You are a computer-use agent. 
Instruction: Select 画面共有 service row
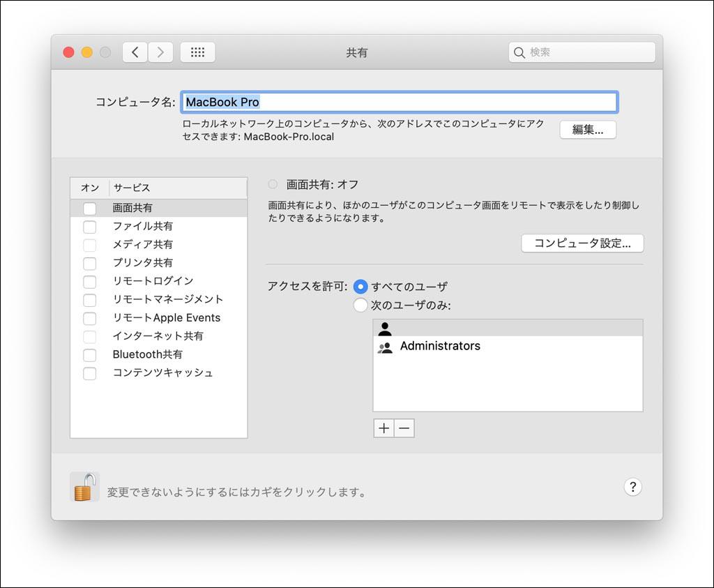159,208
